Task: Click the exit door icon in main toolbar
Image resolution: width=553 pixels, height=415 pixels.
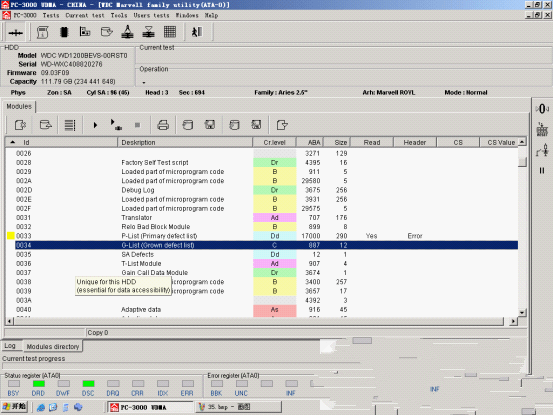Action: [x=197, y=32]
